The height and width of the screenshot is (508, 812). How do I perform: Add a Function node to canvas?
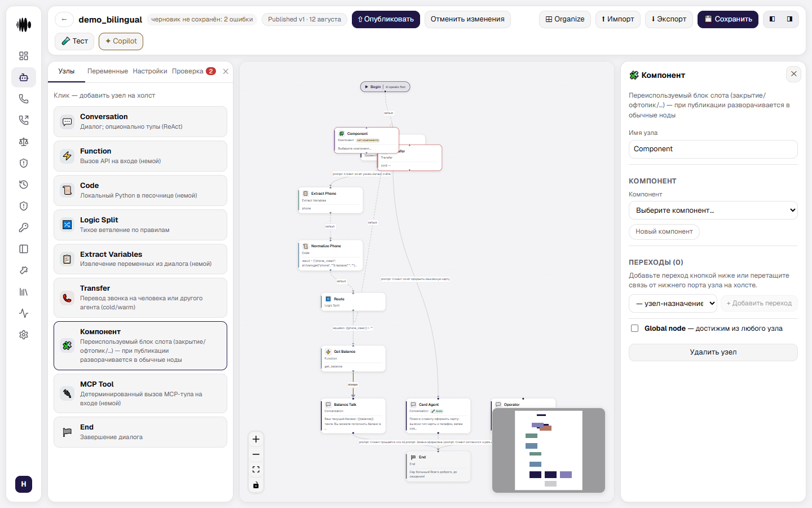140,156
